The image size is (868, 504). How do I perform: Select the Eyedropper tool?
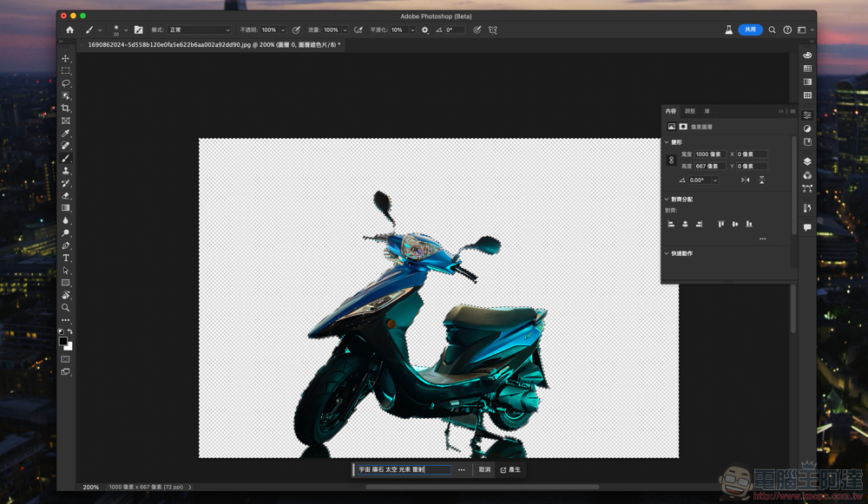click(65, 134)
